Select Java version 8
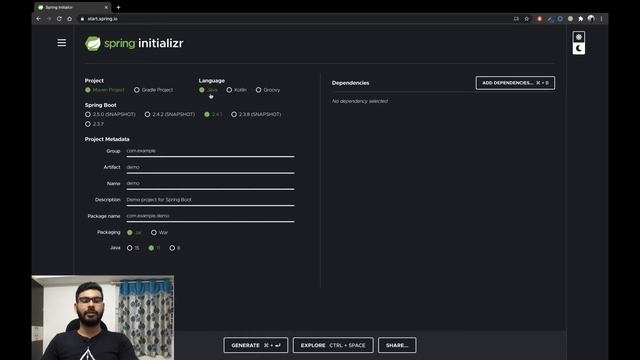 [x=175, y=248]
